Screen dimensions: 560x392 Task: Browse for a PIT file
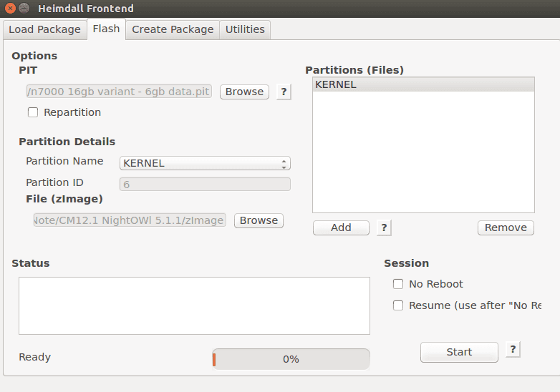click(244, 92)
